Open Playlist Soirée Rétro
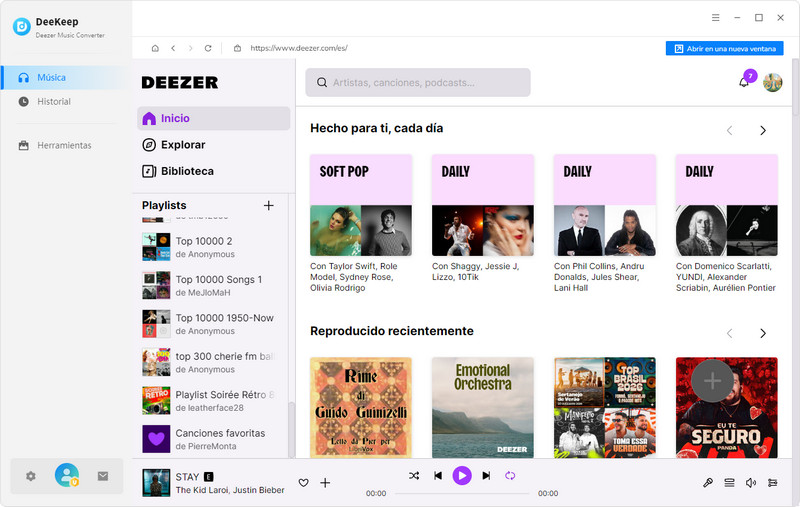This screenshot has width=800, height=507. [209, 400]
